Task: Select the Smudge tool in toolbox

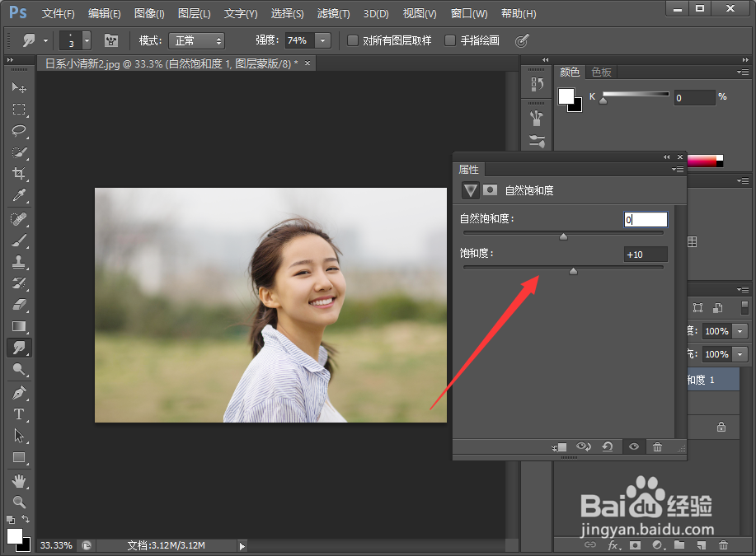Action: (19, 348)
